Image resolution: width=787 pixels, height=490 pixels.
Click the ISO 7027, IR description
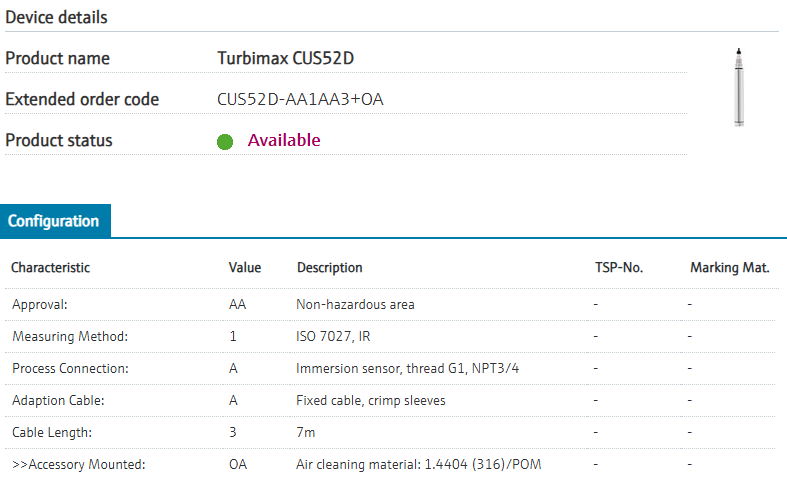pos(334,336)
